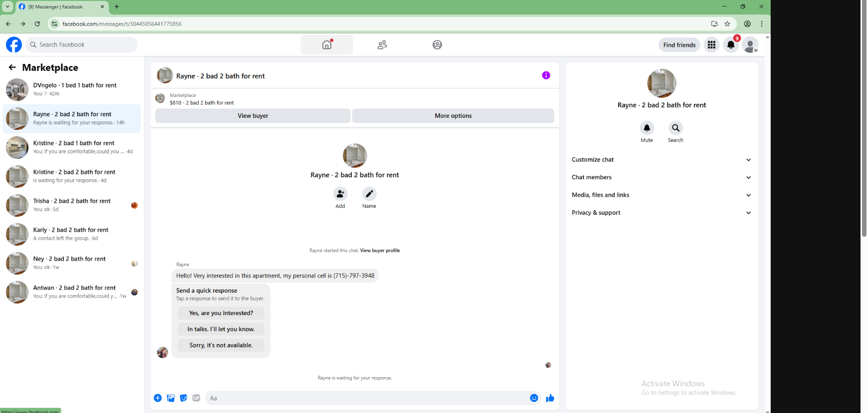This screenshot has width=868, height=413.
Task: Choose a sticker from the composer
Action: (x=184, y=398)
